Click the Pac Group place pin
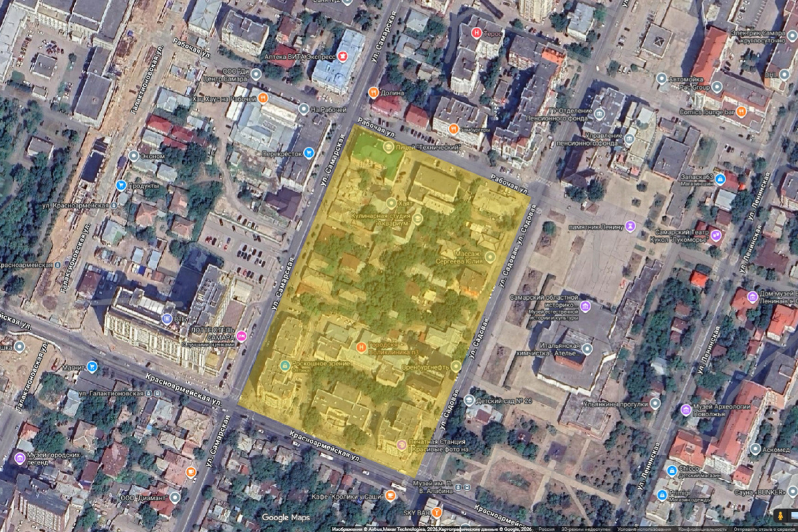This screenshot has width=798, height=532. coord(717,86)
